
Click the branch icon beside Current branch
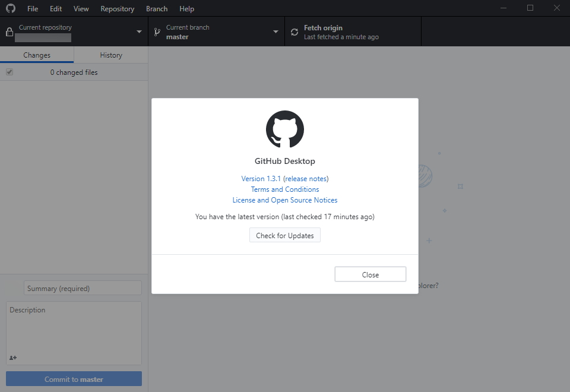[x=156, y=31]
